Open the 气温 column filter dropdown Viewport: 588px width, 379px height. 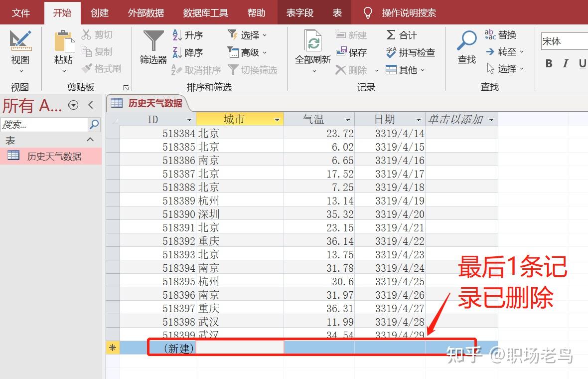(x=347, y=119)
